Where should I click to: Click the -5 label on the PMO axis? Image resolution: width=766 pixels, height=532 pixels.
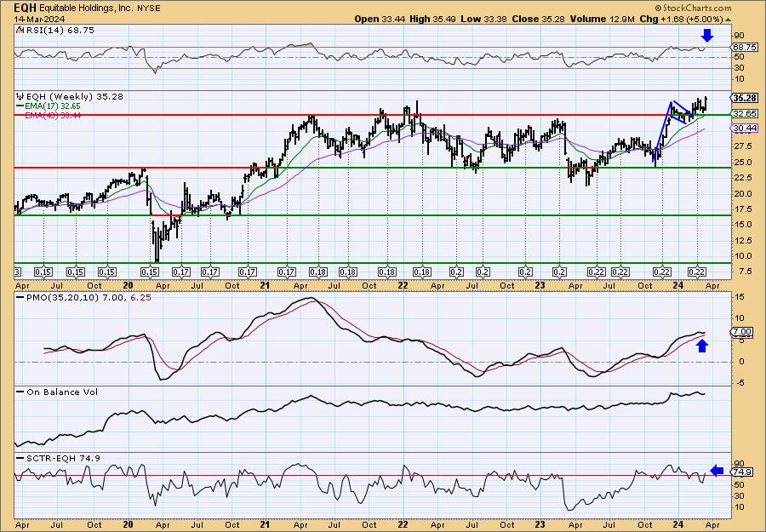coord(739,383)
